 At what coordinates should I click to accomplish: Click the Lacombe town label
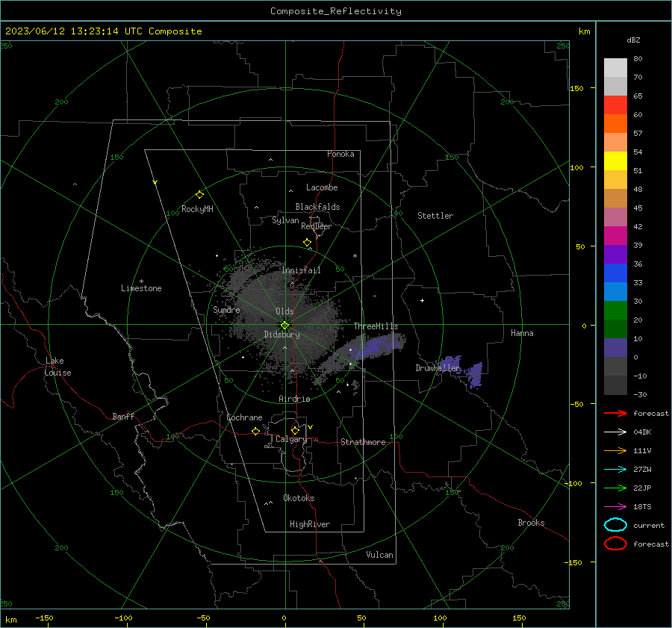[x=322, y=187]
